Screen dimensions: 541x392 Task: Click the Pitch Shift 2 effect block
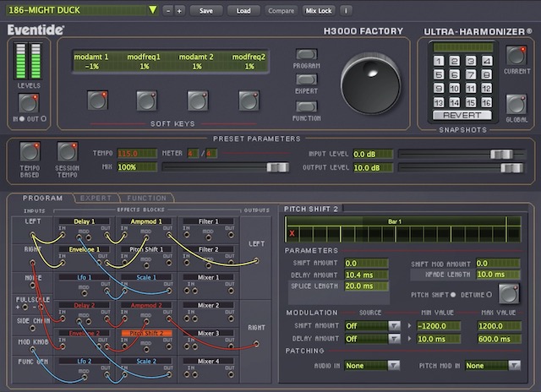145,334
